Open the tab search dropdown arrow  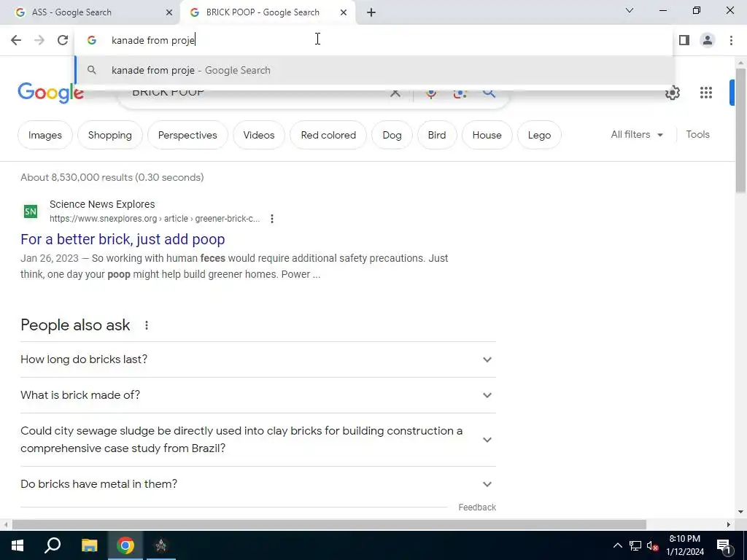630,10
